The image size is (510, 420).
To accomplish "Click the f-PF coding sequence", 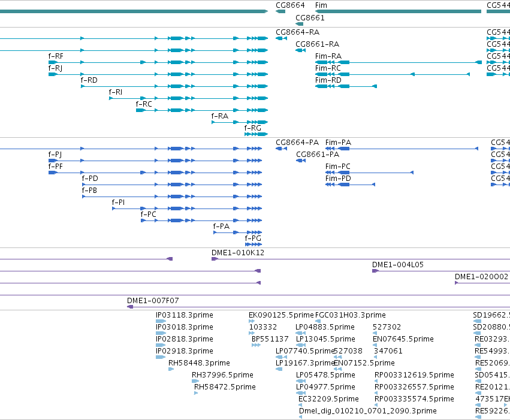I will (x=155, y=173).
